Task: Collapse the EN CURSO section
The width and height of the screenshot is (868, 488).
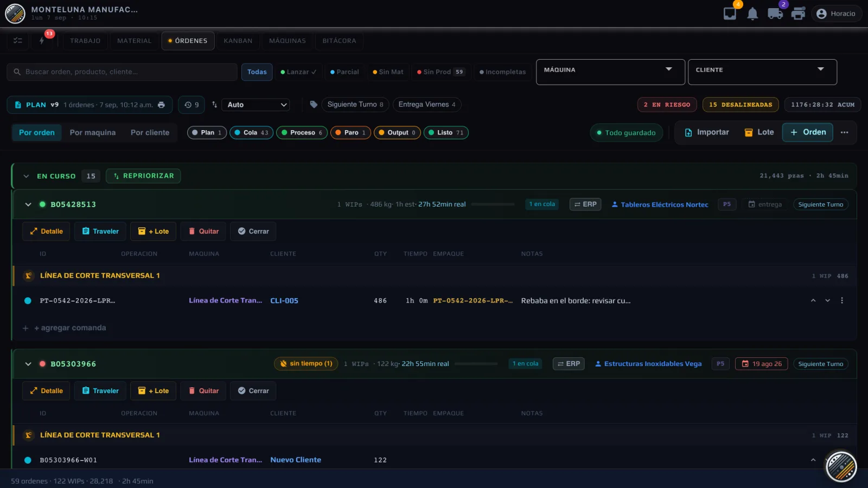Action: (x=26, y=176)
